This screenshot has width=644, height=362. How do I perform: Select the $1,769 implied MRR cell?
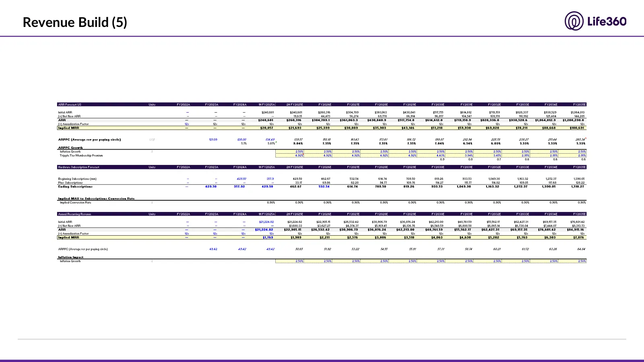coord(268,237)
